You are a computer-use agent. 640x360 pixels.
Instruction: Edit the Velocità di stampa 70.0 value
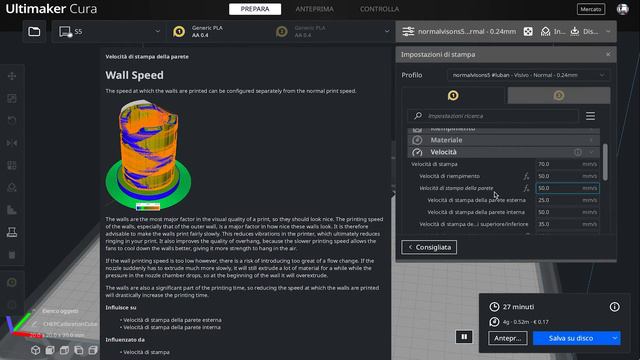pos(567,164)
